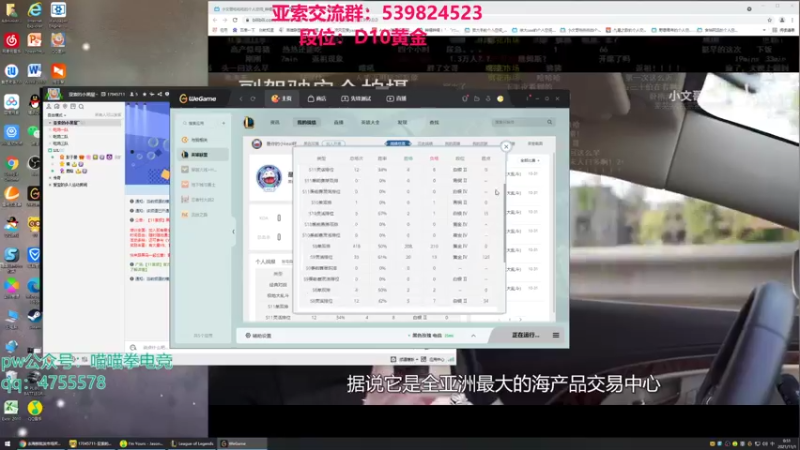Image resolution: width=800 pixels, height=450 pixels.
Task: Click the YY channel avatar in title bar
Action: coord(54,94)
